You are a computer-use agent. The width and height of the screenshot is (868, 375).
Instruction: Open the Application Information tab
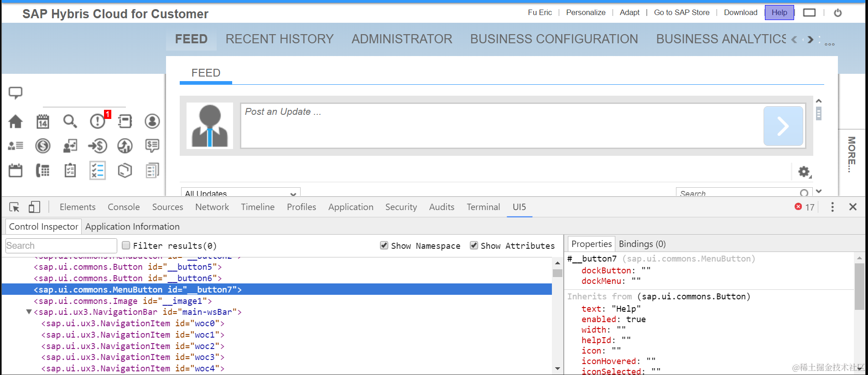point(132,227)
